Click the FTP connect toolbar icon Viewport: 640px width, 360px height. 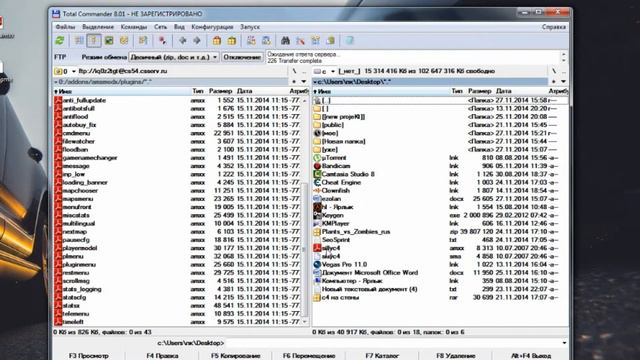pos(251,40)
